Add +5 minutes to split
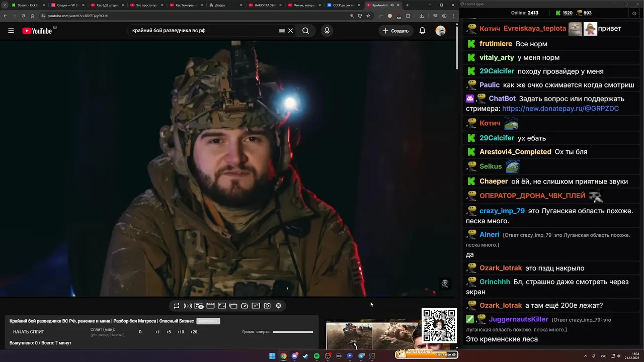 169,332
